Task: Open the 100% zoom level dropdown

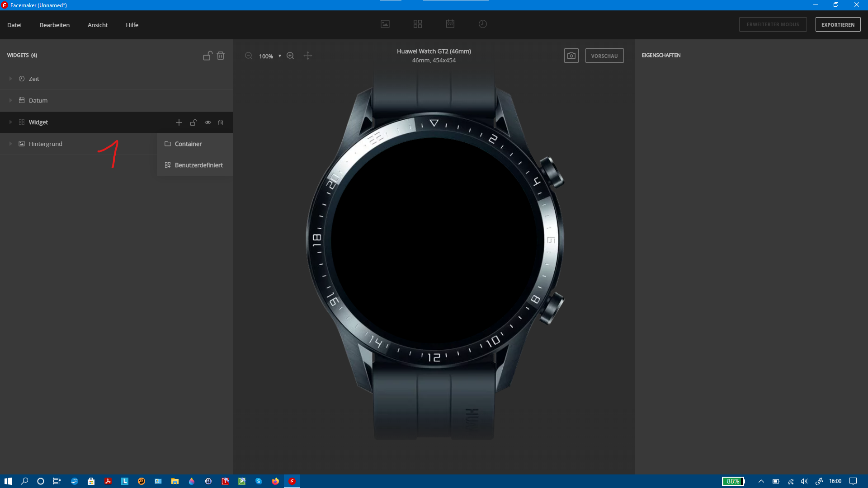Action: [x=270, y=56]
